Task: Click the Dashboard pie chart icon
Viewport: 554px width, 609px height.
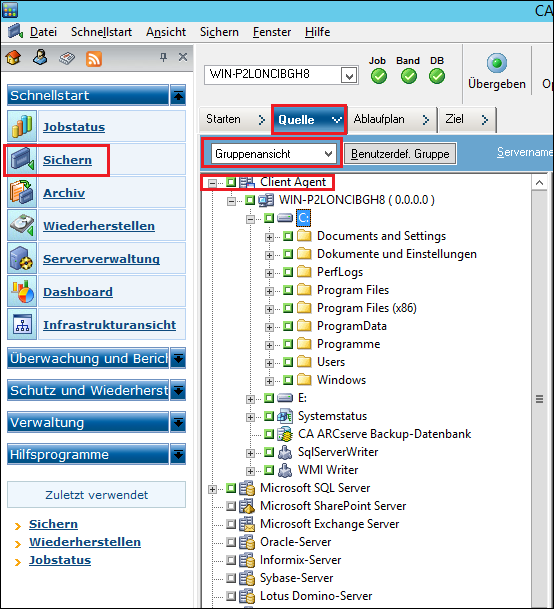Action: click(x=22, y=292)
